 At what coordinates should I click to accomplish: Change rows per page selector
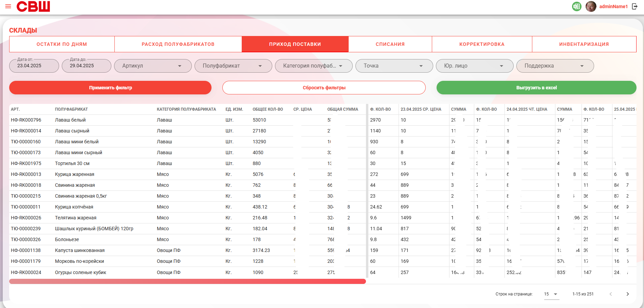[x=551, y=294]
